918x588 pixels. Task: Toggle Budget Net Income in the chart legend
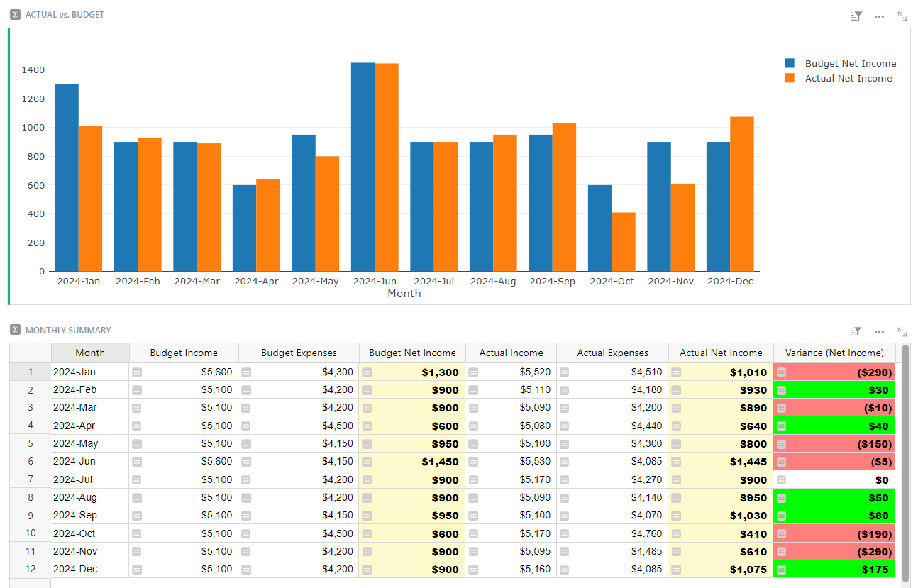(849, 63)
